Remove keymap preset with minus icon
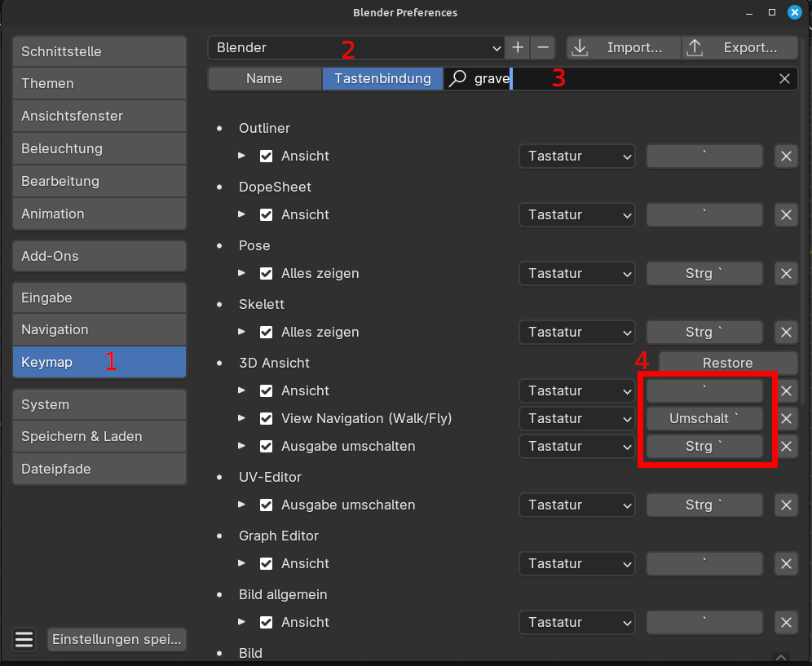Screen dimensions: 812x666 (x=543, y=47)
